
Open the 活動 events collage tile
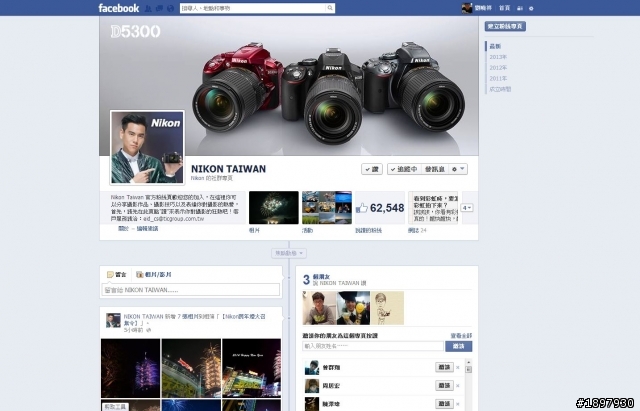click(327, 207)
